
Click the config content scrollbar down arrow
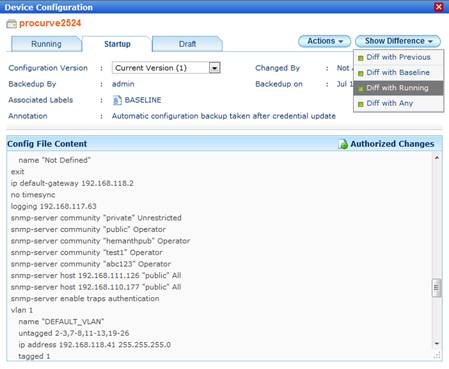tap(437, 344)
